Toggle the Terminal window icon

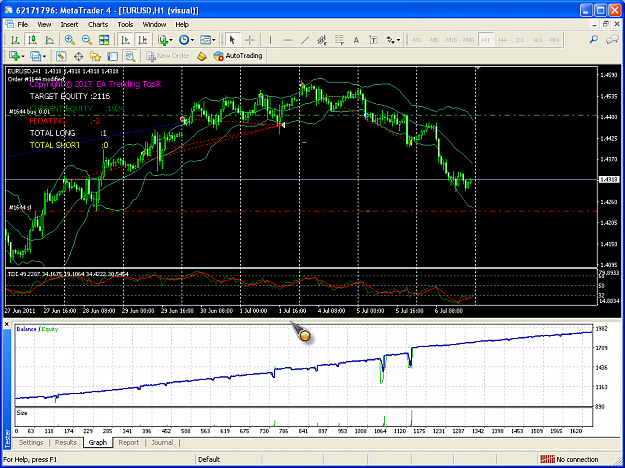pos(112,56)
